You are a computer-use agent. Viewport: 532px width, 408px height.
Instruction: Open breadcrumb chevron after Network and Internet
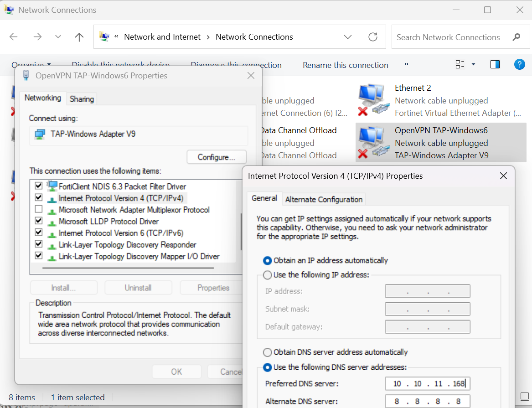coord(208,37)
